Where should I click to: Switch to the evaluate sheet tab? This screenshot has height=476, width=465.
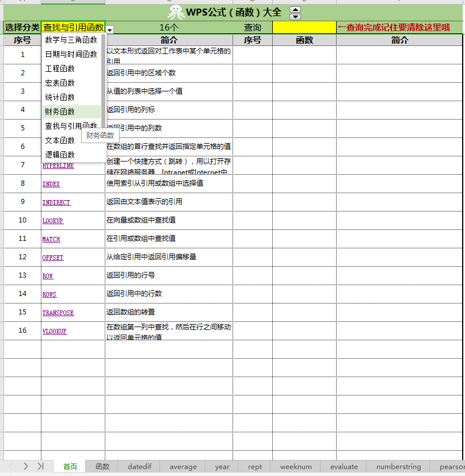click(344, 467)
